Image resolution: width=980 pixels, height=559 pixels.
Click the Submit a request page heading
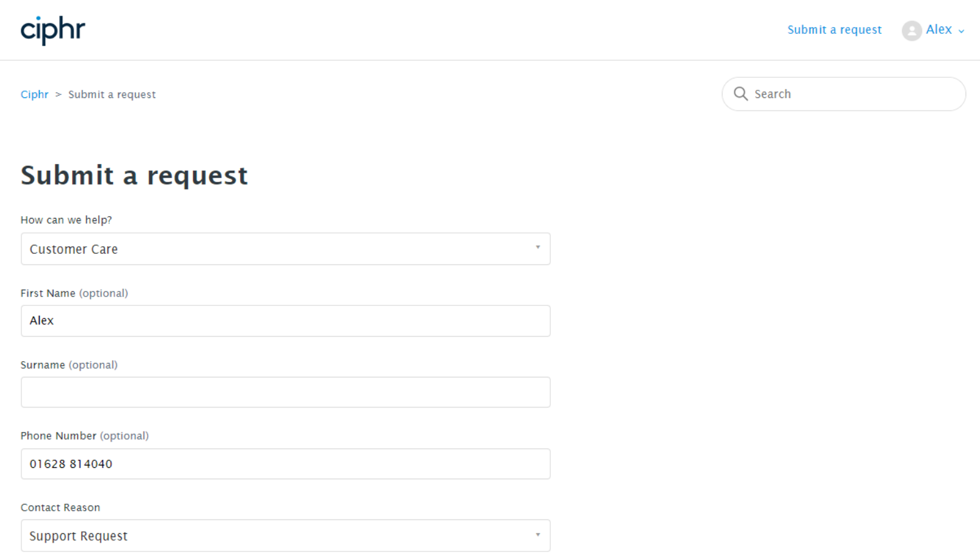coord(134,175)
